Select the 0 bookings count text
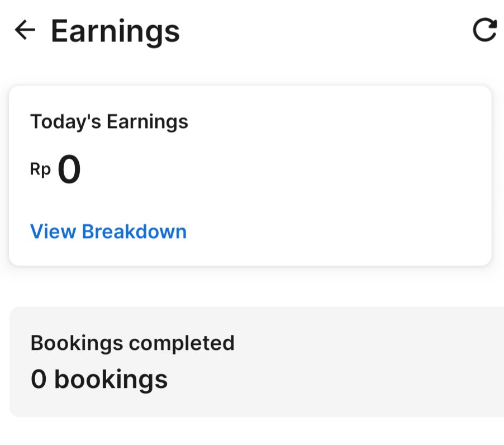This screenshot has height=445, width=504. tap(99, 379)
